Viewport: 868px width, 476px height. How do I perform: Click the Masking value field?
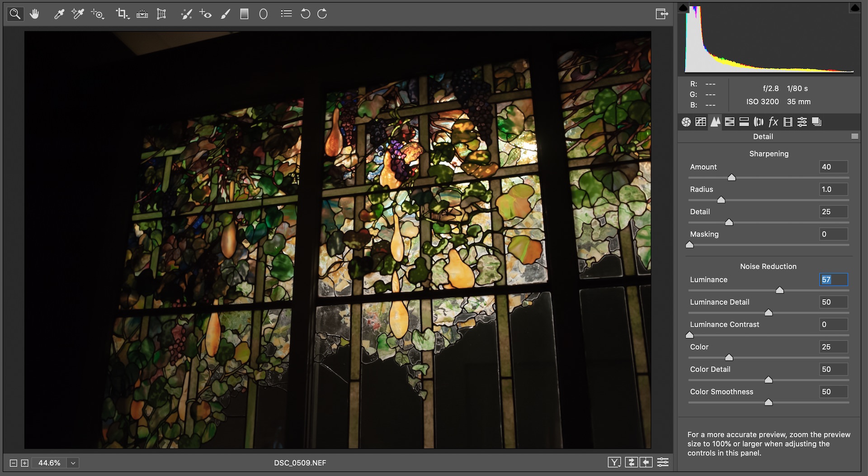[x=833, y=234]
